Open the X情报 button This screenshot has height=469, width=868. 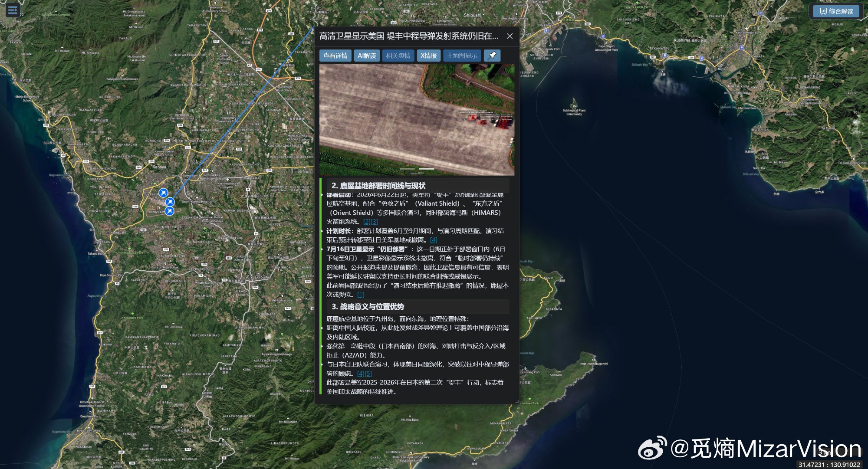pos(429,56)
